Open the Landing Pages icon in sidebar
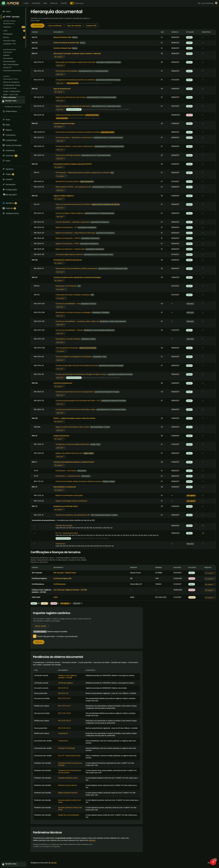Viewport: 219px width, 868px height. [3, 140]
